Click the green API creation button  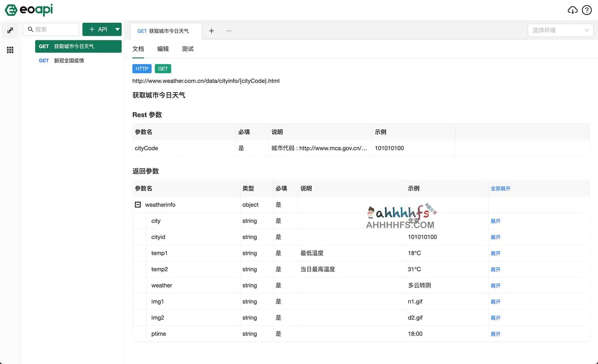pyautogui.click(x=98, y=29)
